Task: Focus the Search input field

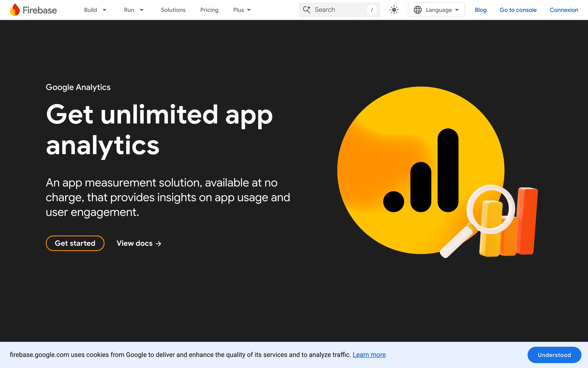Action: tap(339, 10)
